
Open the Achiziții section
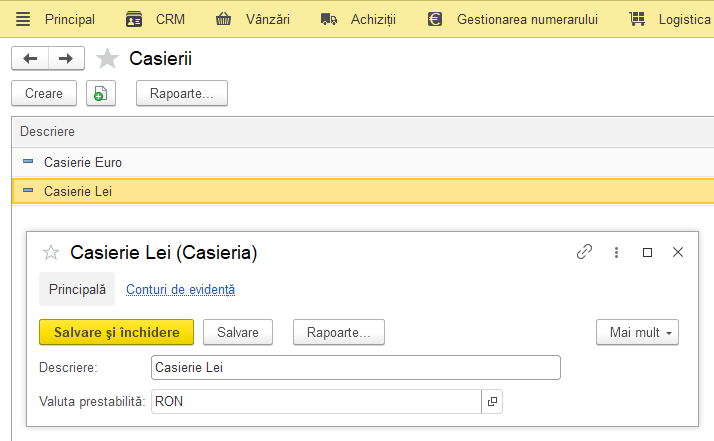pyautogui.click(x=373, y=19)
